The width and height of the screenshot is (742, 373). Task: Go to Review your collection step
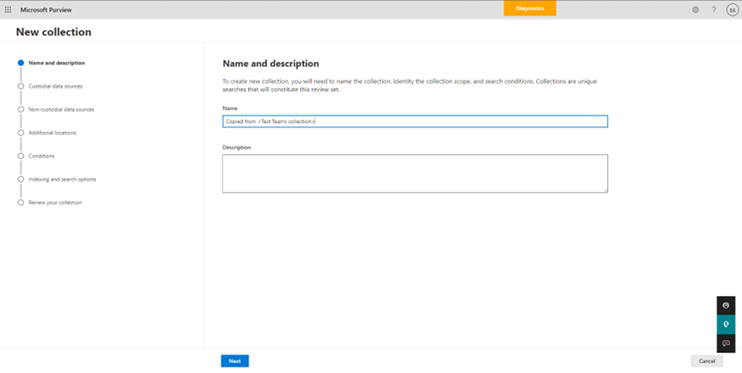55,202
